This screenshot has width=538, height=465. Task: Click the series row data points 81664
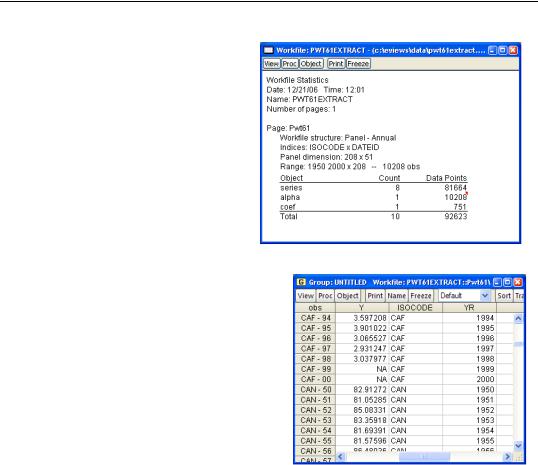coord(456,188)
